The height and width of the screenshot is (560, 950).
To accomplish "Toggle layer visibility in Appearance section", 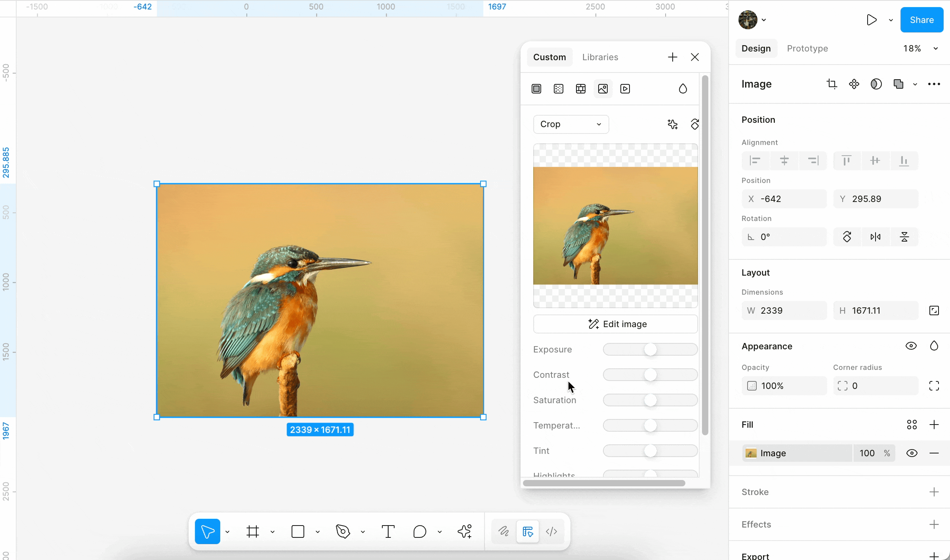I will pyautogui.click(x=911, y=346).
